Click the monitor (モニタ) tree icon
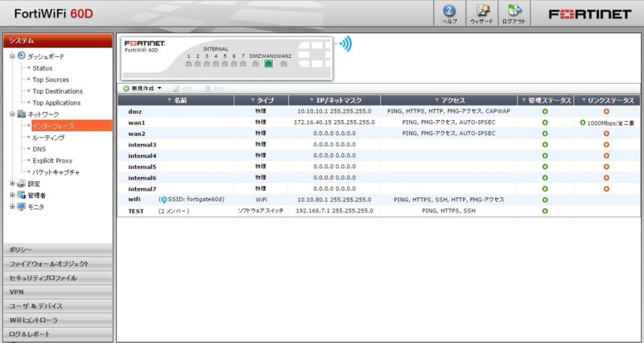The width and height of the screenshot is (644, 343). tap(22, 207)
